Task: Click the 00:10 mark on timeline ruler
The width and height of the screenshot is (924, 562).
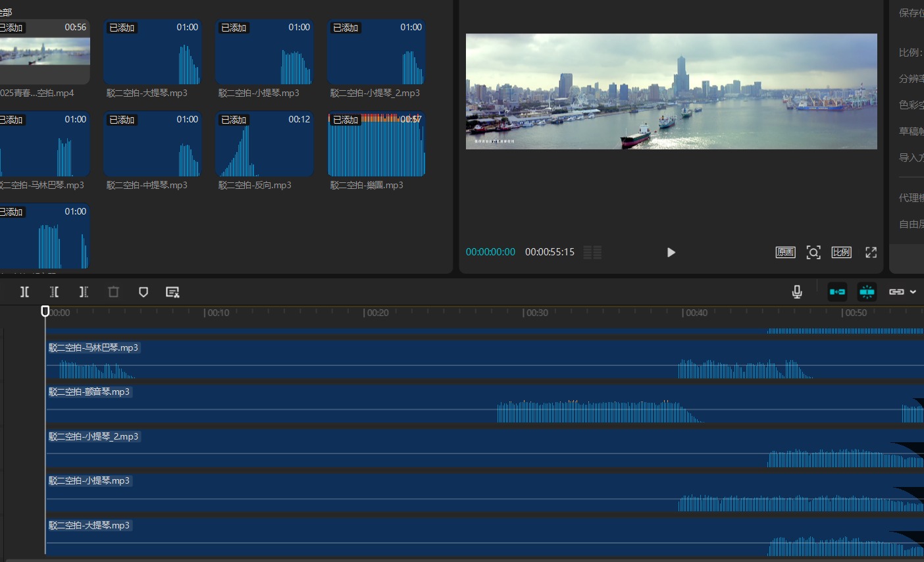Action: pos(218,313)
